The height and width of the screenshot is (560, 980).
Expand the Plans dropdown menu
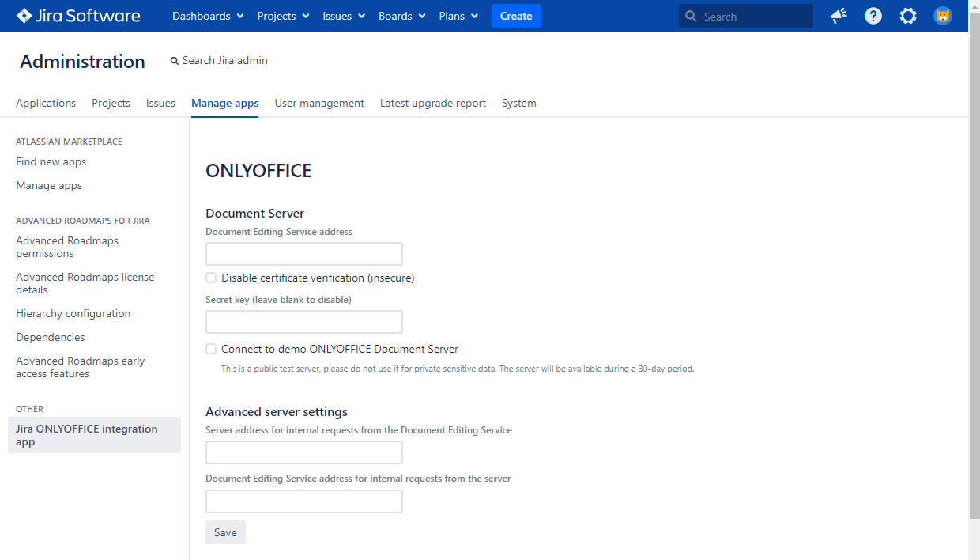tap(458, 16)
